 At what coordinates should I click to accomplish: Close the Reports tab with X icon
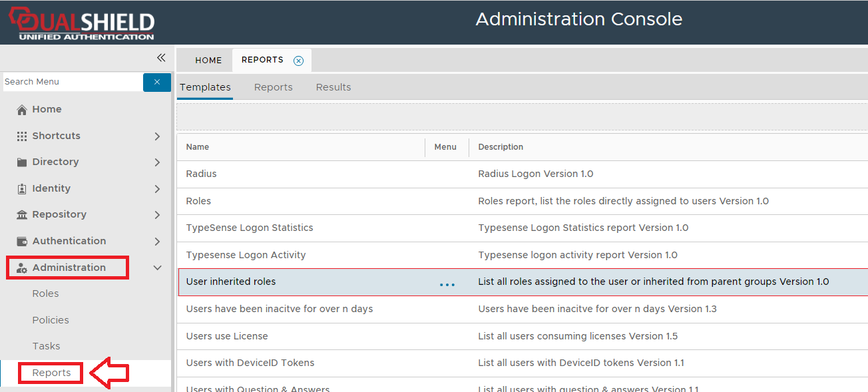click(298, 61)
